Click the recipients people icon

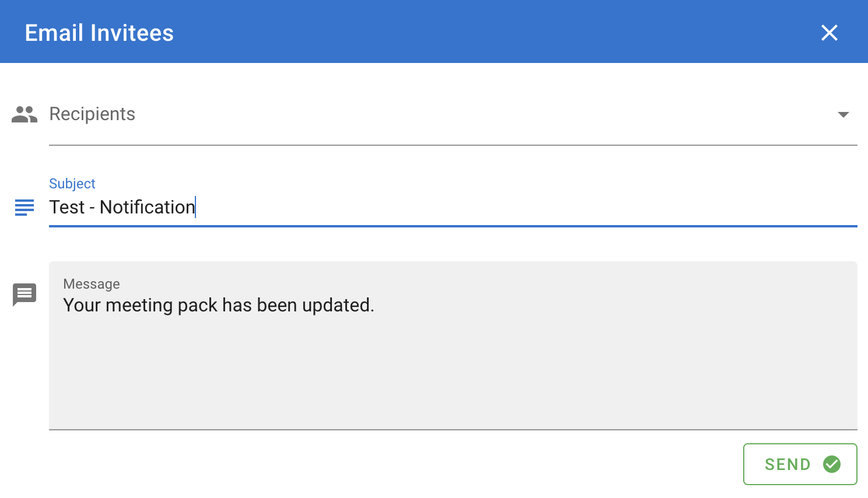coord(24,114)
